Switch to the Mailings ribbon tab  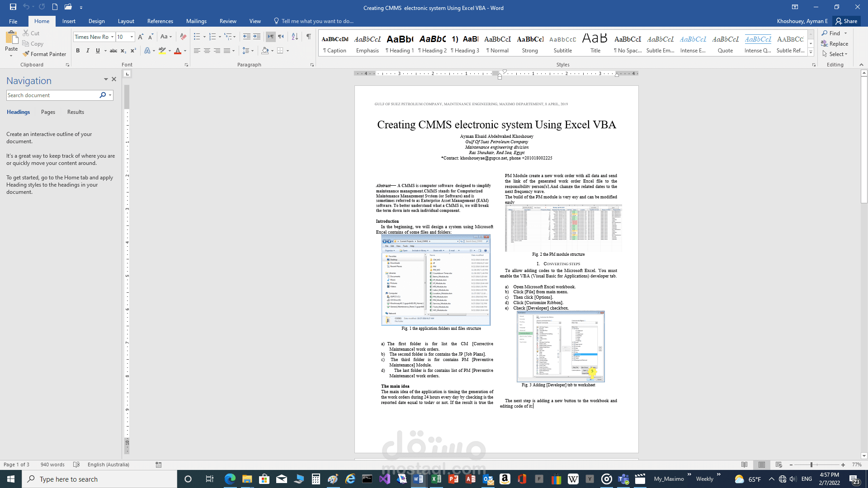(196, 21)
